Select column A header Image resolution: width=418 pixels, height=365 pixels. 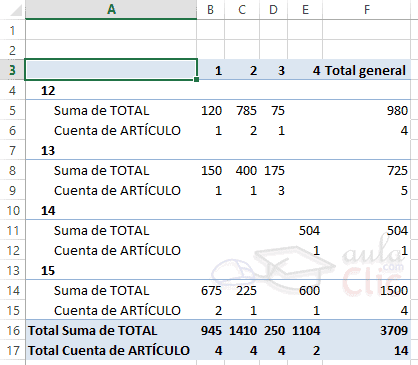pyautogui.click(x=111, y=9)
